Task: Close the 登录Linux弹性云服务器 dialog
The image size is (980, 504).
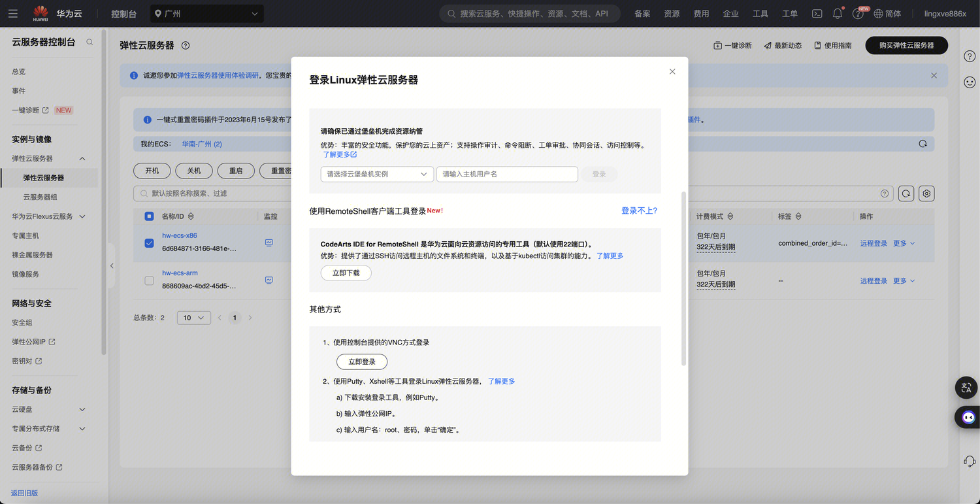Action: (x=672, y=71)
